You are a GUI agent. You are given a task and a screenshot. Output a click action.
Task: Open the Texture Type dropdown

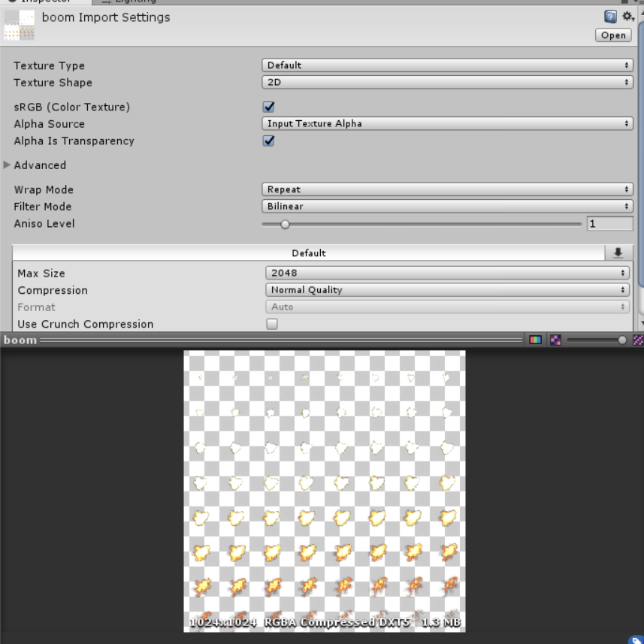pos(447,65)
